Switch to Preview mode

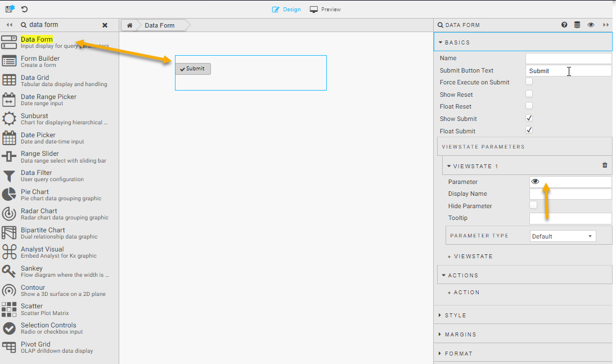click(326, 10)
